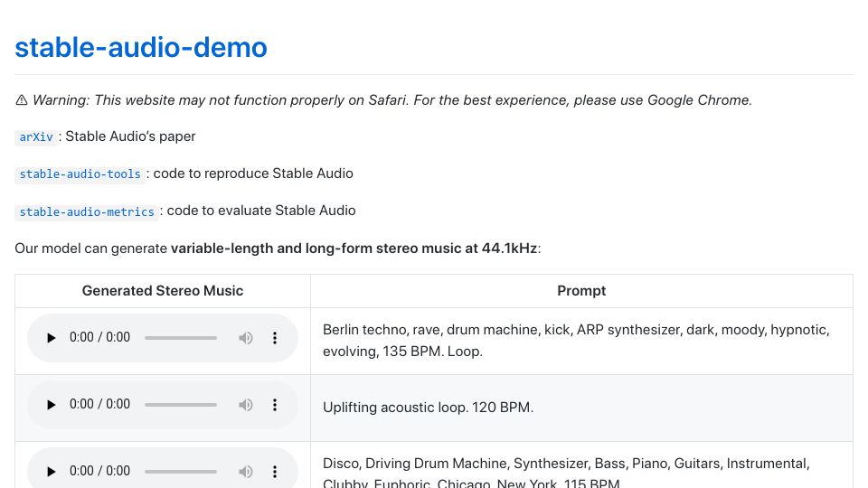The width and height of the screenshot is (868, 488).
Task: Open the stable-audio-tools code link
Action: point(80,174)
